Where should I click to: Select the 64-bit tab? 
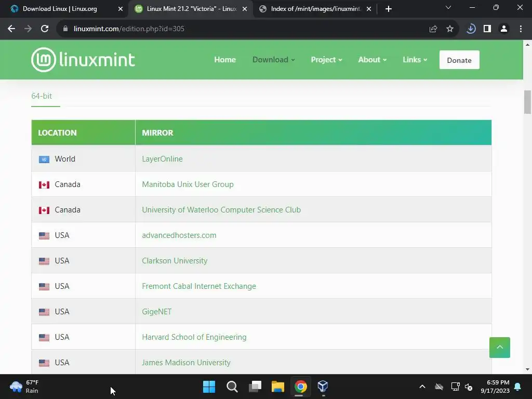click(42, 96)
